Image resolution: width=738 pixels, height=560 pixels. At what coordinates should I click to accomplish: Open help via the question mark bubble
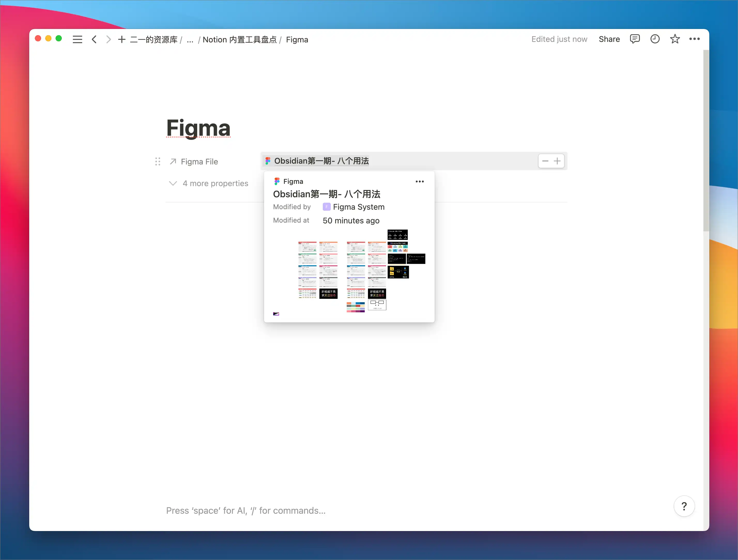click(684, 506)
